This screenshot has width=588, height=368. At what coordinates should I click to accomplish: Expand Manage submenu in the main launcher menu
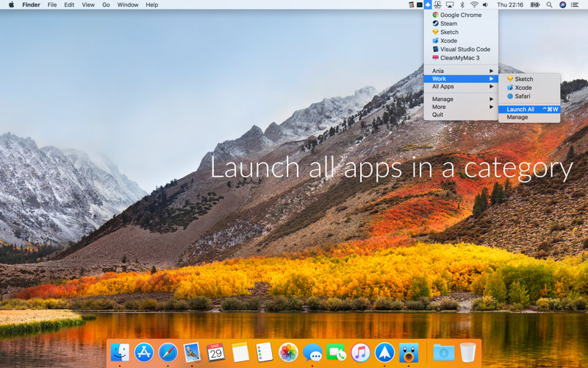point(461,99)
